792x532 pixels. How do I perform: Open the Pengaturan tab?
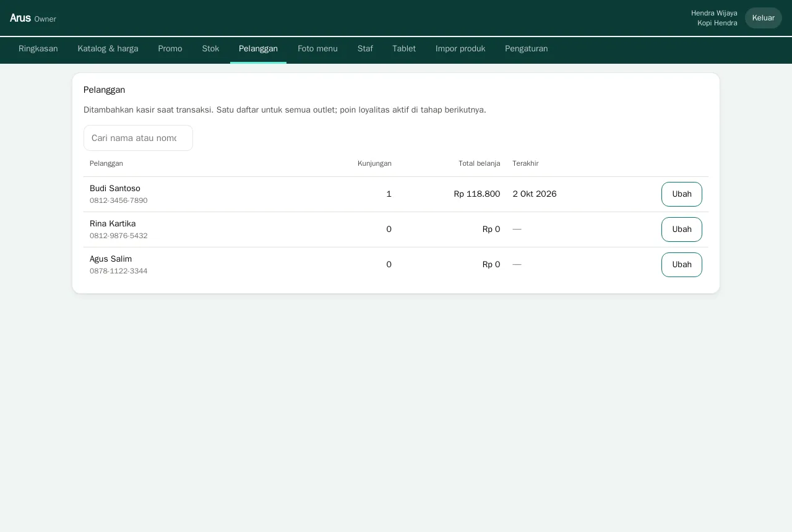point(527,49)
